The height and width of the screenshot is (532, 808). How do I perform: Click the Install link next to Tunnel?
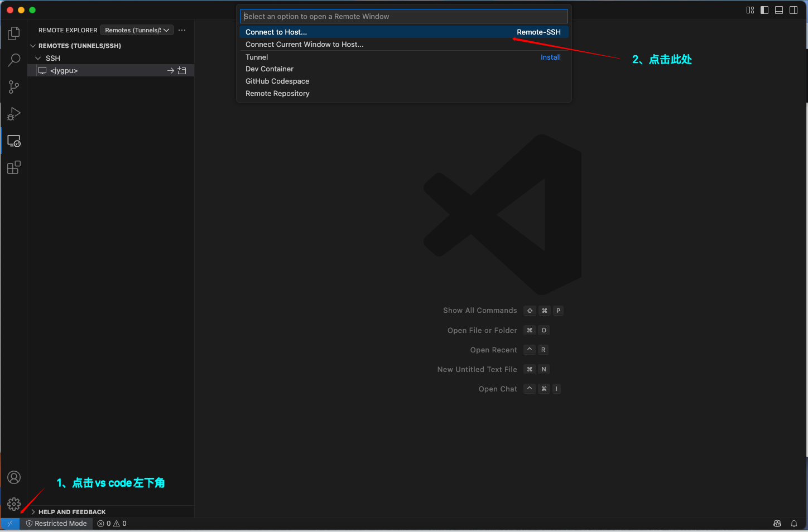550,57
